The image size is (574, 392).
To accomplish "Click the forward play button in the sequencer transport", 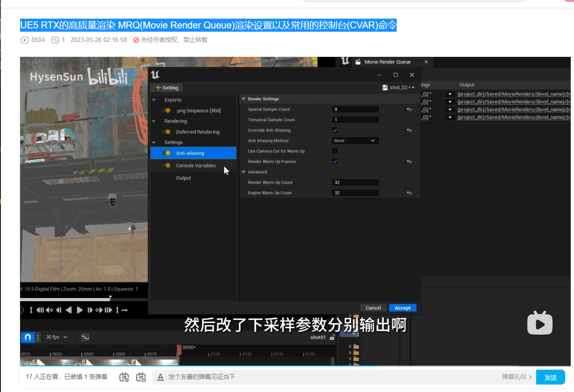I will click(x=80, y=310).
